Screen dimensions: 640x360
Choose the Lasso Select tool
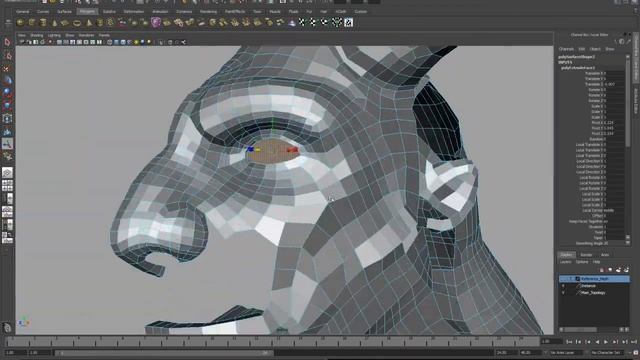(x=7, y=56)
